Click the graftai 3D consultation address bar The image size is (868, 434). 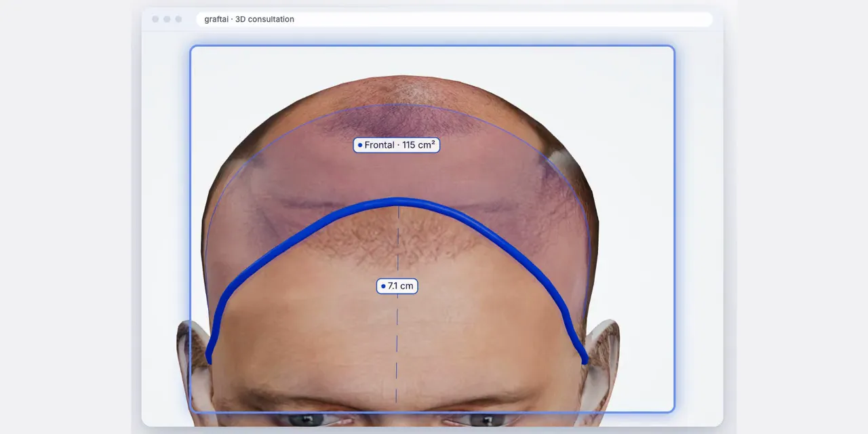[x=454, y=19]
